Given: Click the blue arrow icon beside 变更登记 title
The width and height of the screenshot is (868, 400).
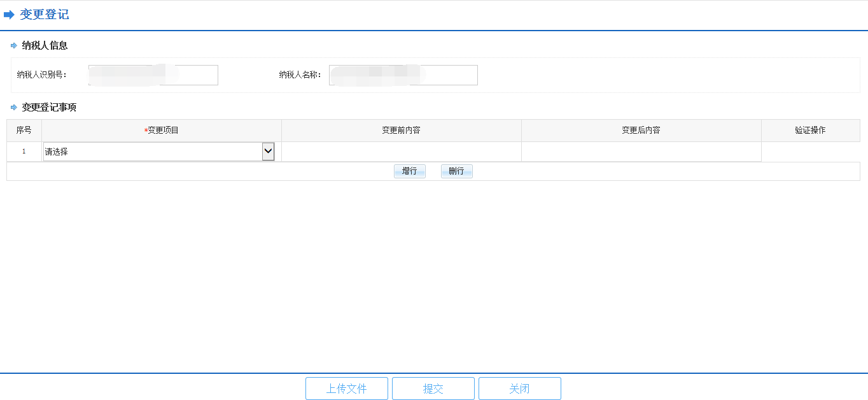Looking at the screenshot, I should coord(9,13).
